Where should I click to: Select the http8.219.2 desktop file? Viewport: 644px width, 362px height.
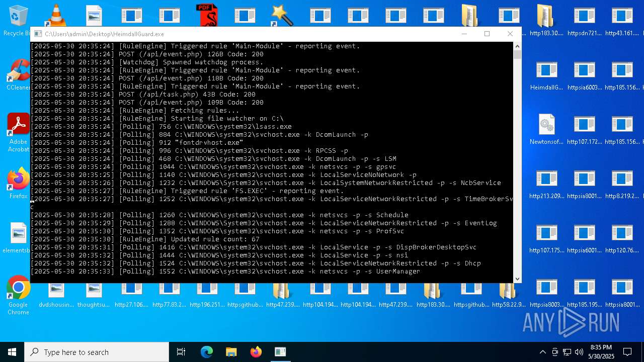click(622, 185)
